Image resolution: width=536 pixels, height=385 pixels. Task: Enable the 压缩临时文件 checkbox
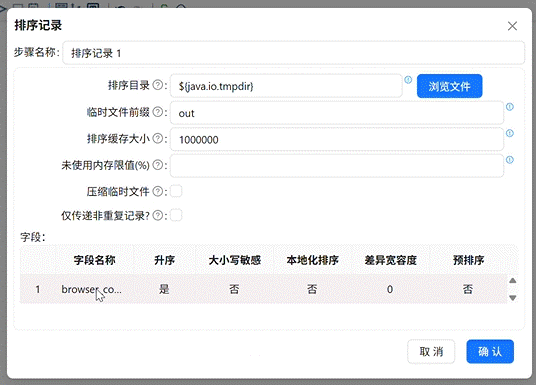(x=176, y=191)
